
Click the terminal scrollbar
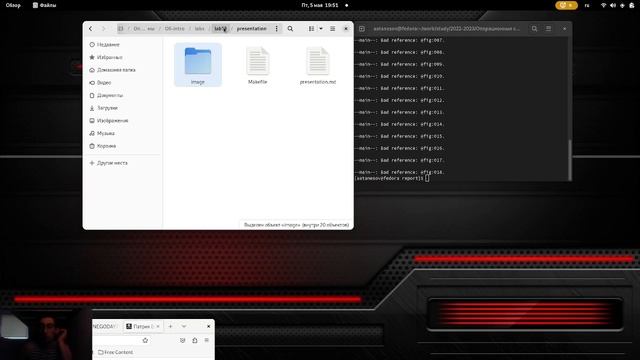coord(570,159)
